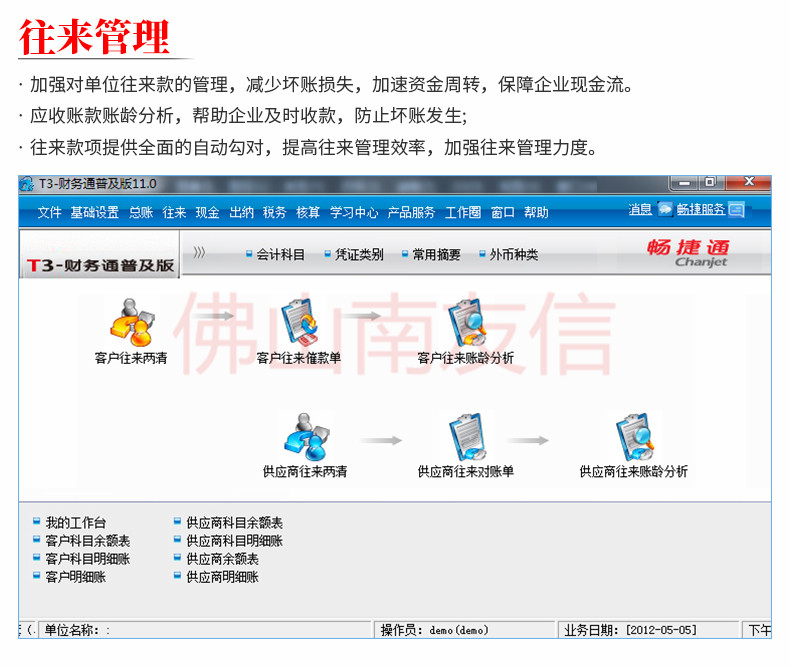Open 客户科目明细账 report
Image resolution: width=790 pixels, height=667 pixels.
(x=82, y=559)
